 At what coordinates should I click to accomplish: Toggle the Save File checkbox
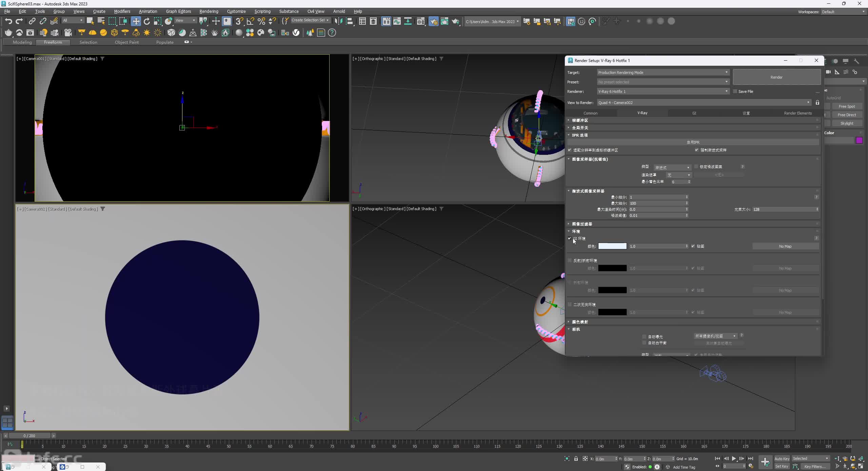coord(735,91)
